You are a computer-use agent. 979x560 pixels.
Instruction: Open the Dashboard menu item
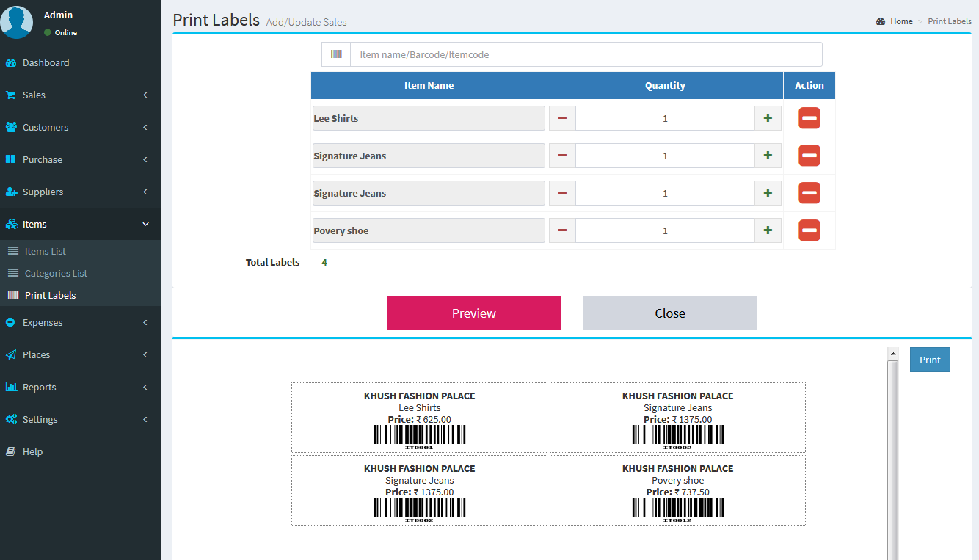[81, 63]
